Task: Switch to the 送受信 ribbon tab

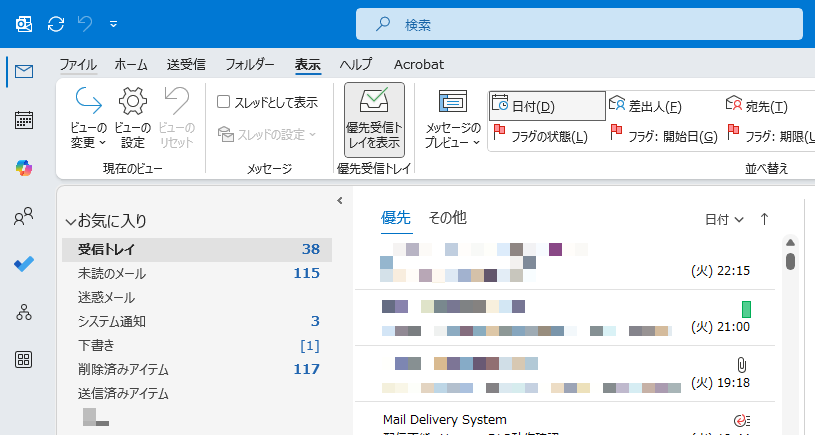Action: [x=186, y=64]
